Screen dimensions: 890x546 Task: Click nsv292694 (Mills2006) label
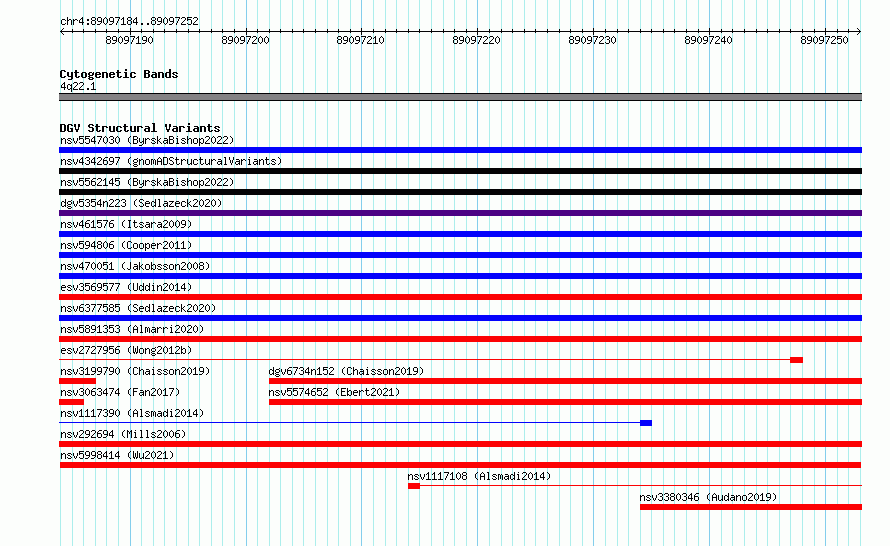(123, 434)
